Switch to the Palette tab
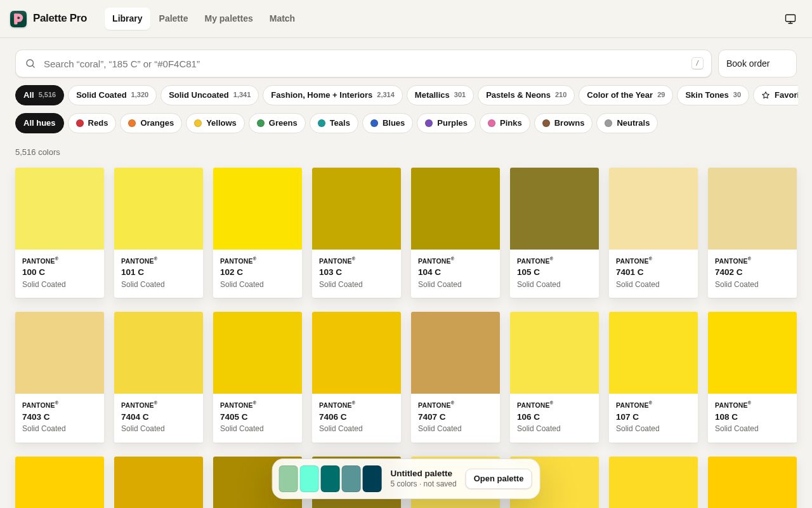The width and height of the screenshot is (812, 508). [x=173, y=18]
